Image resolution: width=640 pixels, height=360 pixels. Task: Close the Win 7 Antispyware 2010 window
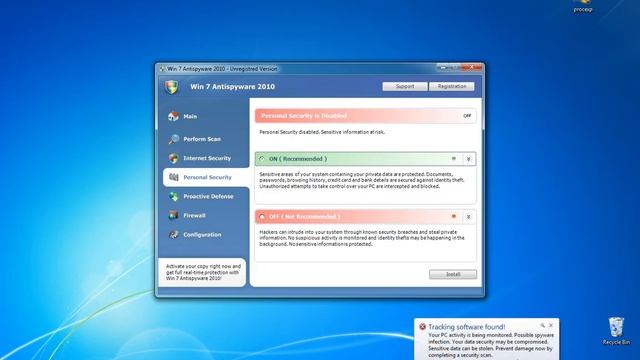[x=472, y=67]
